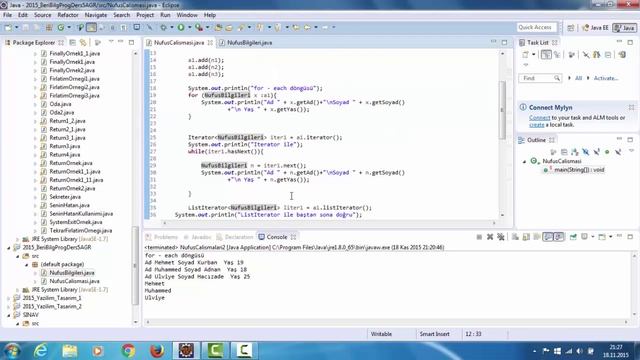Click Collapse All in Package Explorer

tap(72, 42)
